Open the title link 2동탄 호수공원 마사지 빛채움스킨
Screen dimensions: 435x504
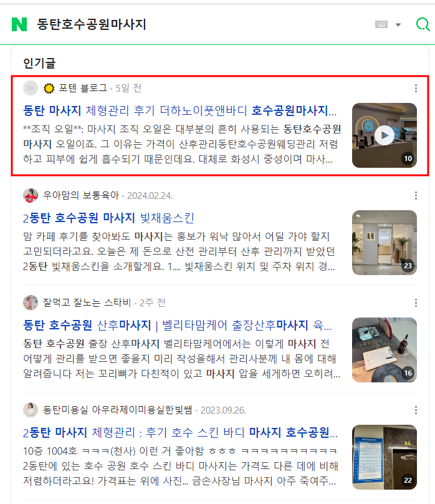108,218
